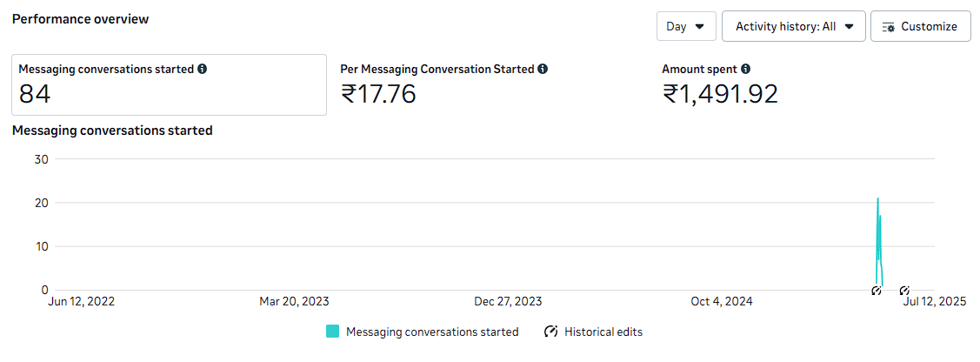Click the teal spike peak in the chart
This screenshot has height=362, width=980.
[x=877, y=199]
